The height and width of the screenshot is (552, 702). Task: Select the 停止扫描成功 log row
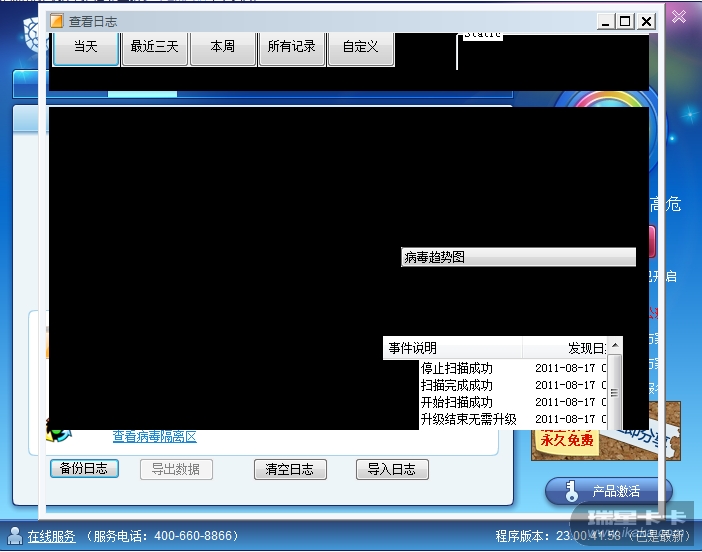[x=513, y=368]
